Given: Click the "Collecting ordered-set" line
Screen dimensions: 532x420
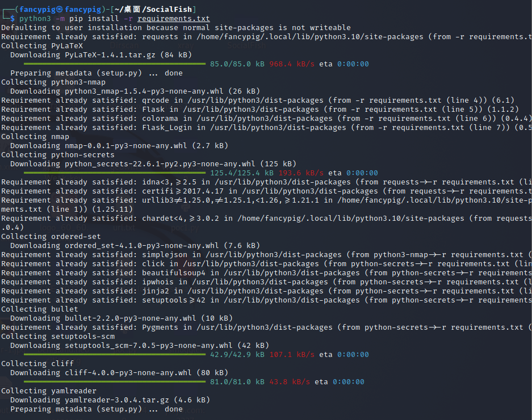Looking at the screenshot, I should point(51,237).
